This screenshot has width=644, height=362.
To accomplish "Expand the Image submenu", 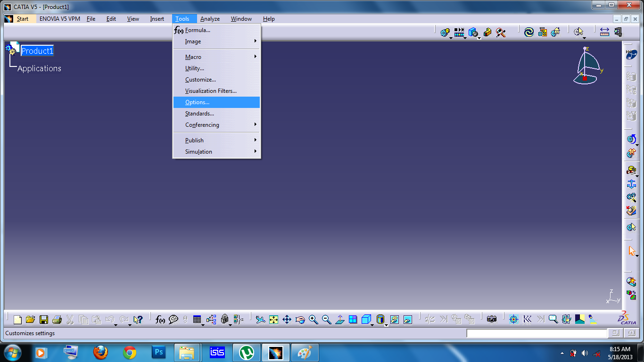I will point(217,41).
